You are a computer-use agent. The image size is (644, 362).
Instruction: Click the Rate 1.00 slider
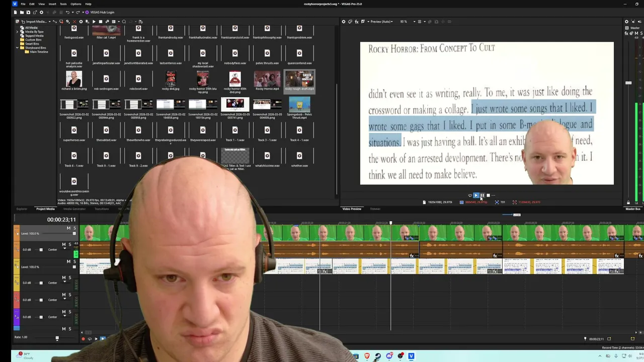(57, 338)
